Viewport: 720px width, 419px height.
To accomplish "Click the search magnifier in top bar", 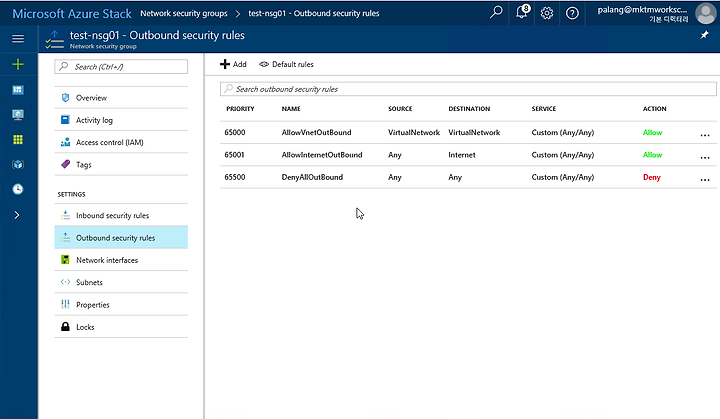I will coord(496,12).
